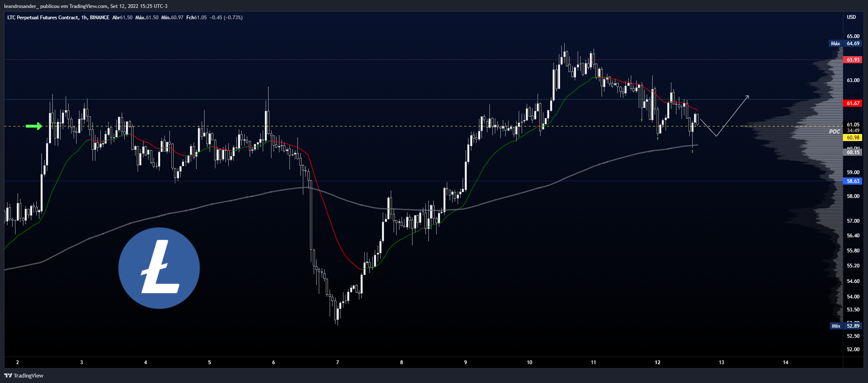Click the 63.00 price axis tick
868x383 pixels.
coord(853,80)
